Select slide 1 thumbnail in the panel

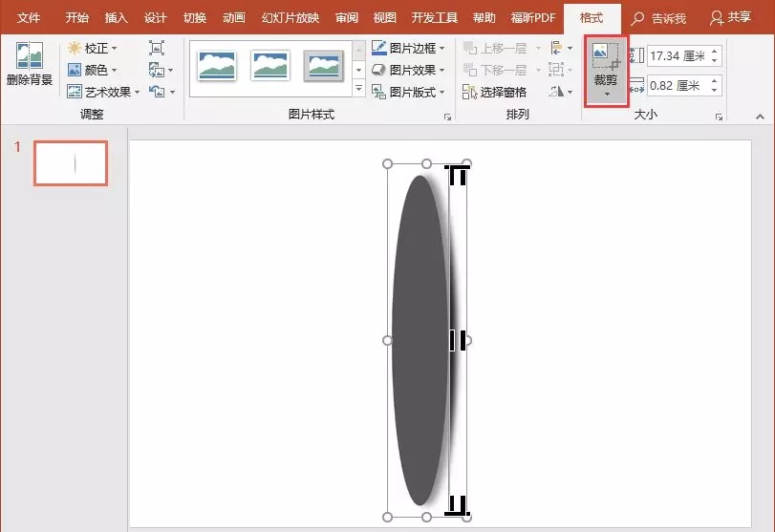71,163
